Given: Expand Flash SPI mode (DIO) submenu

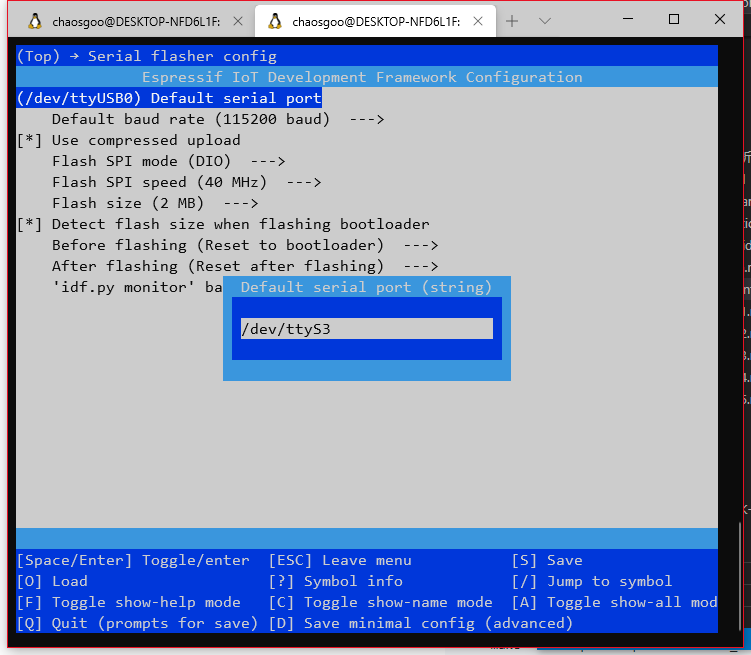Looking at the screenshot, I should [168, 161].
